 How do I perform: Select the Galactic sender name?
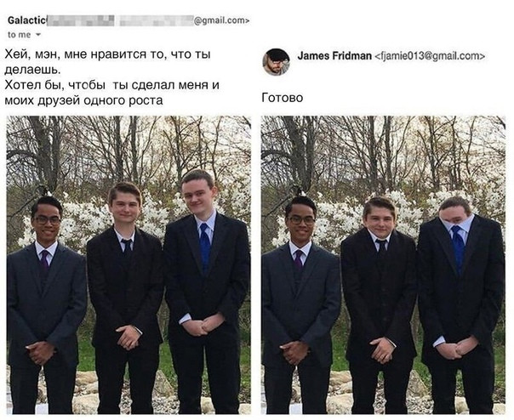point(27,20)
